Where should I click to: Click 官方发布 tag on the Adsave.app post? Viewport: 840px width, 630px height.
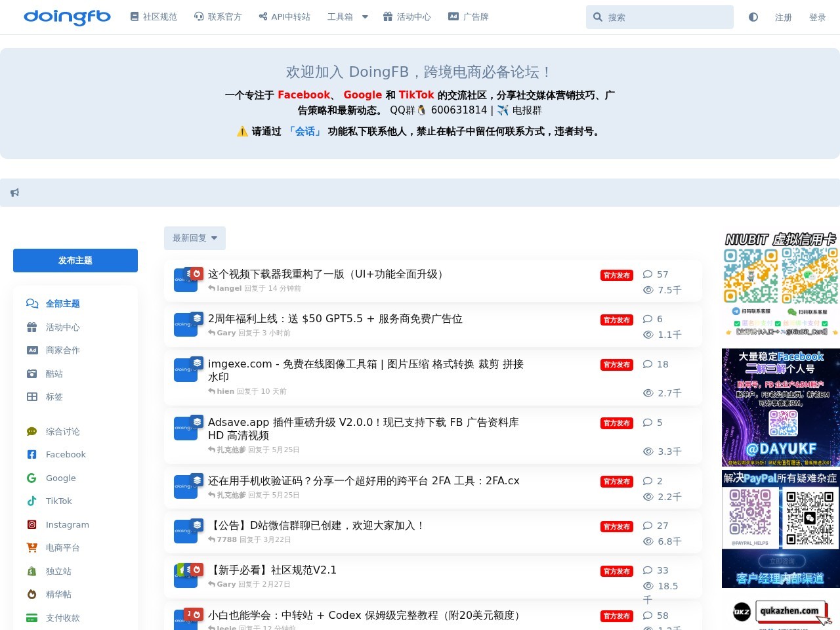(x=617, y=423)
